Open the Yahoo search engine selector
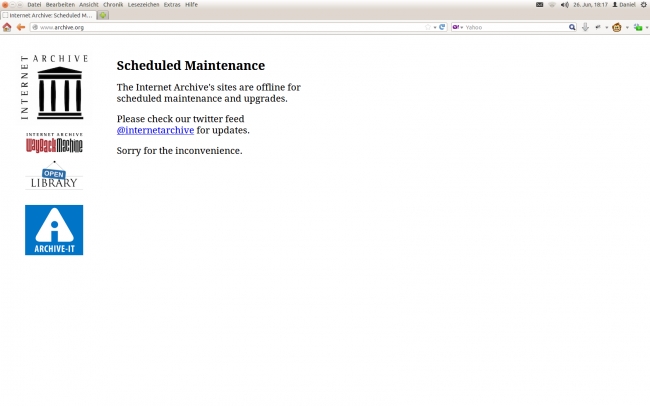Image resolution: width=650 pixels, height=406 pixels. point(458,27)
